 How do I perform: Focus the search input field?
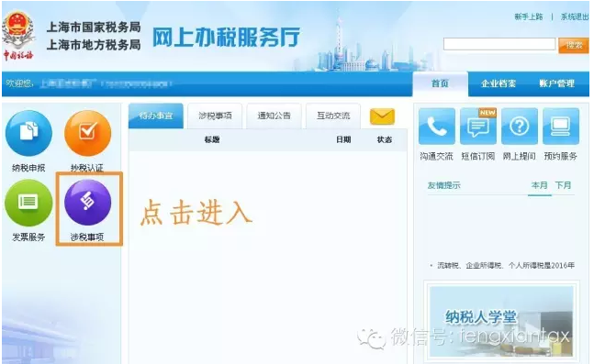point(499,44)
